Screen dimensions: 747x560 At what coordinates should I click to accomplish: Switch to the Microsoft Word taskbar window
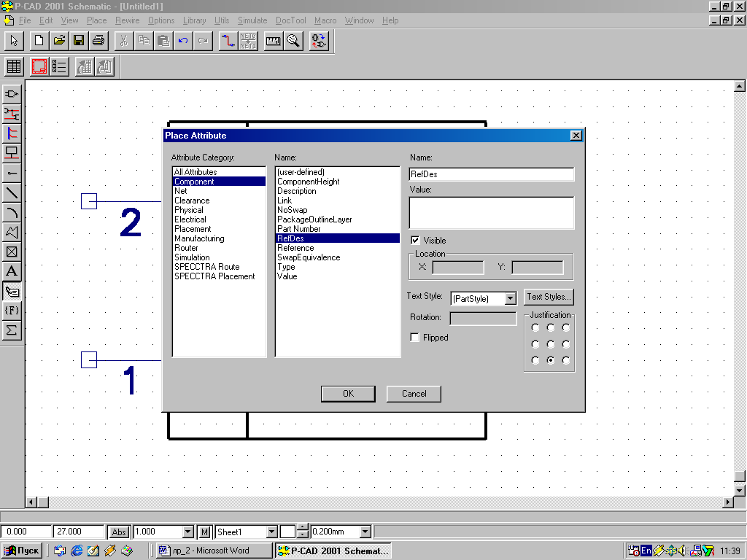[214, 551]
